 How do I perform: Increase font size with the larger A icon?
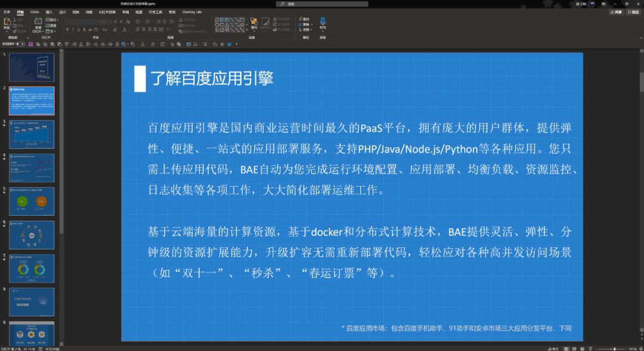point(116,21)
